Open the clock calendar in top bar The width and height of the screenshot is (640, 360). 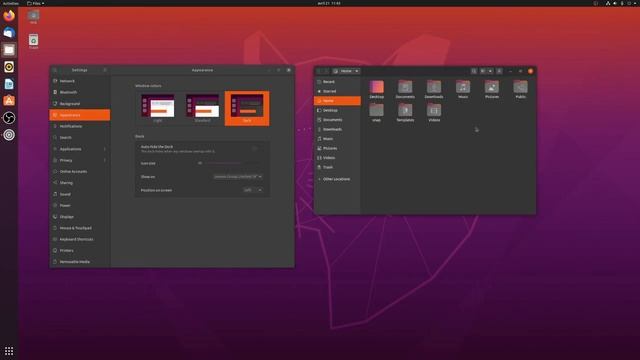[x=329, y=3]
